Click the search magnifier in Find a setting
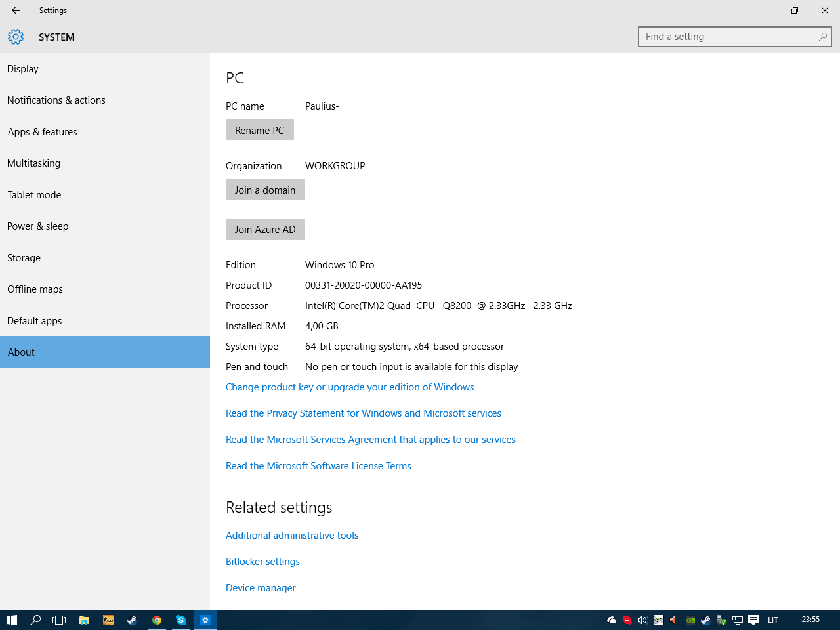This screenshot has width=840, height=630. [822, 37]
